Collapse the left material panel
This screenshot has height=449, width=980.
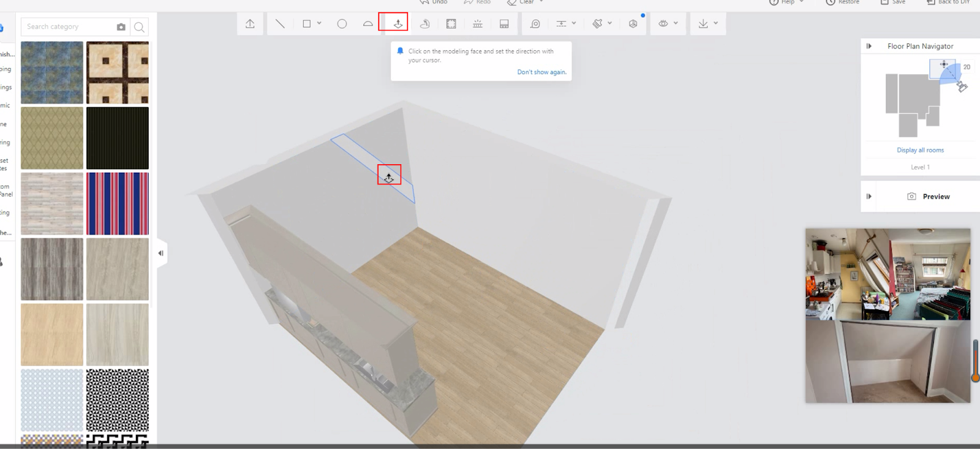(160, 253)
